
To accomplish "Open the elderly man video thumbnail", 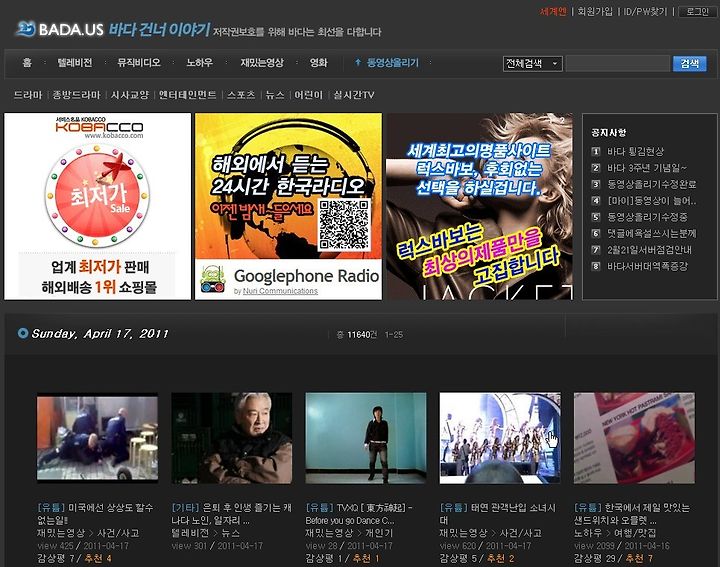I will (x=231, y=438).
